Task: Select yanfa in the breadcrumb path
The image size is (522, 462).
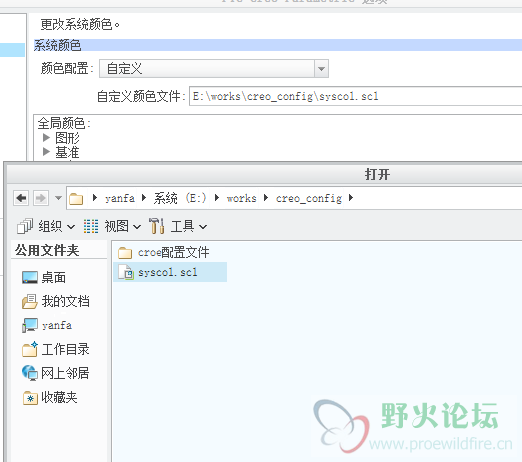Action: pos(120,198)
